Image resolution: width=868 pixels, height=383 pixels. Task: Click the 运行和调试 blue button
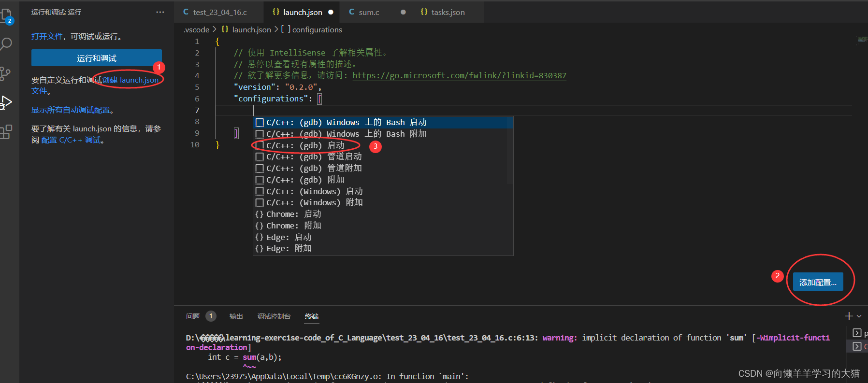click(97, 58)
